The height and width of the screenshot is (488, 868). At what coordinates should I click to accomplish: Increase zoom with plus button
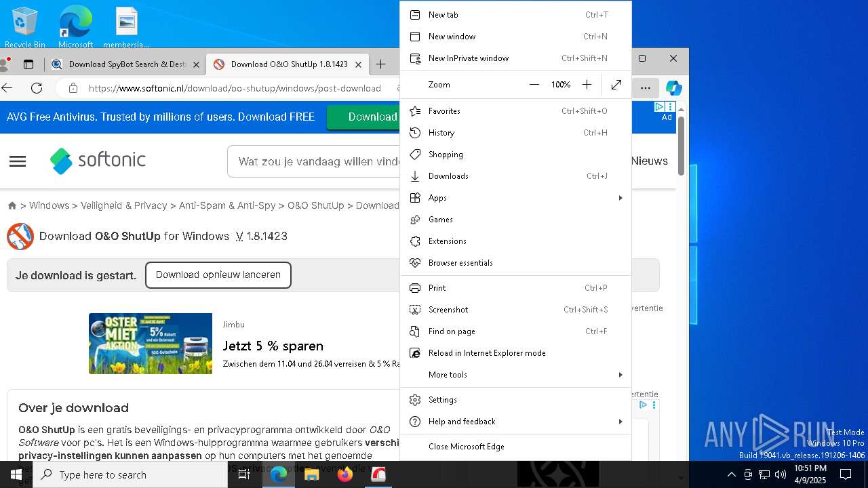(x=587, y=85)
